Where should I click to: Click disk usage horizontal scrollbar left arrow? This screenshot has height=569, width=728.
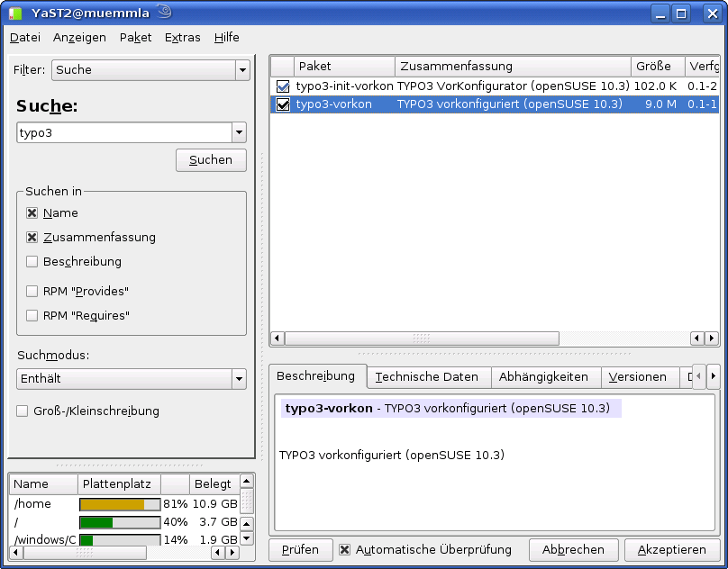click(16, 552)
